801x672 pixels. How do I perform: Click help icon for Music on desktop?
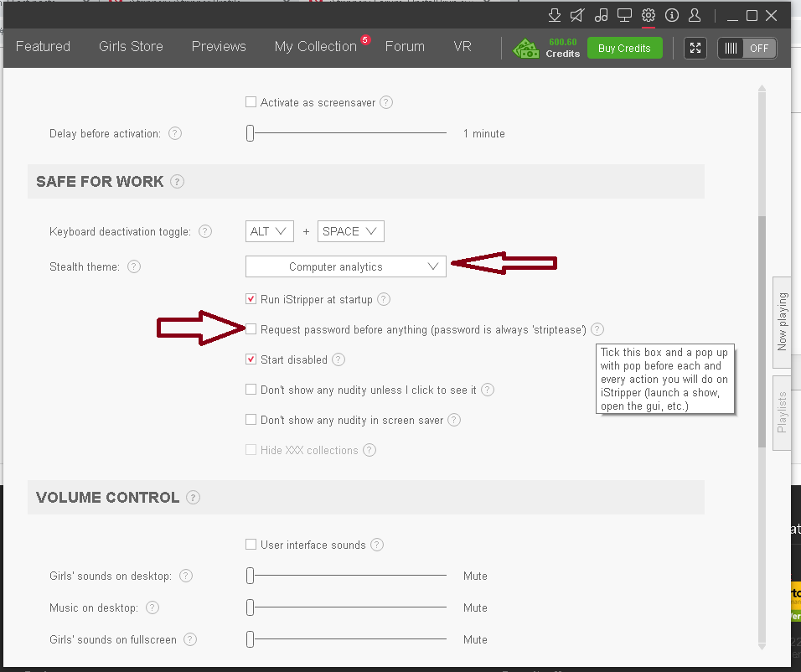(152, 607)
